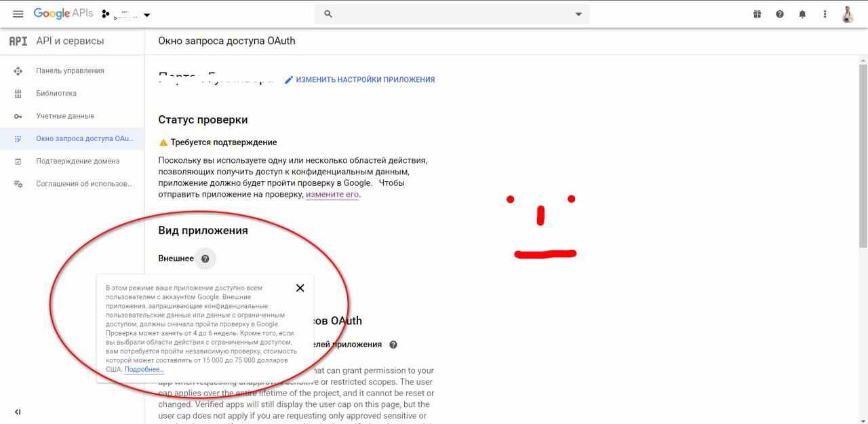Screen dimensions: 868x424
Task: Open the user account avatar
Action: click(848, 14)
